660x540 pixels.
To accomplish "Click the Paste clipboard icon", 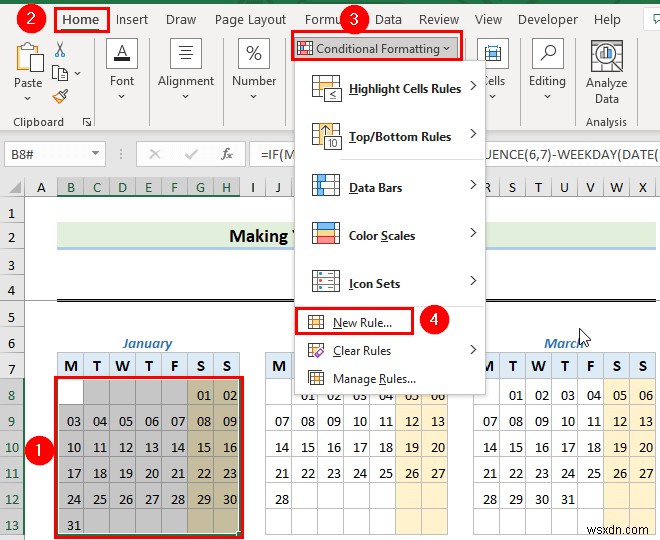I will tap(29, 57).
